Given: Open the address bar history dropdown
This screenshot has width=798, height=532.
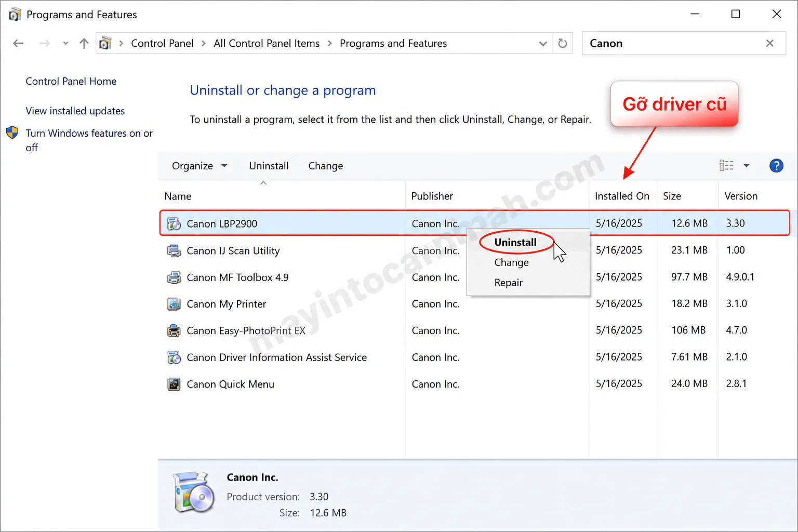Looking at the screenshot, I should (x=543, y=43).
